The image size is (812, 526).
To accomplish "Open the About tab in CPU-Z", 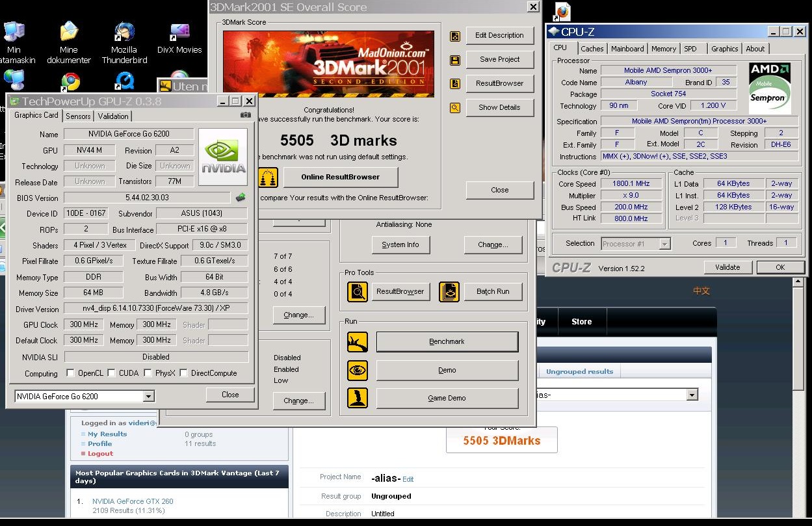I will click(755, 49).
